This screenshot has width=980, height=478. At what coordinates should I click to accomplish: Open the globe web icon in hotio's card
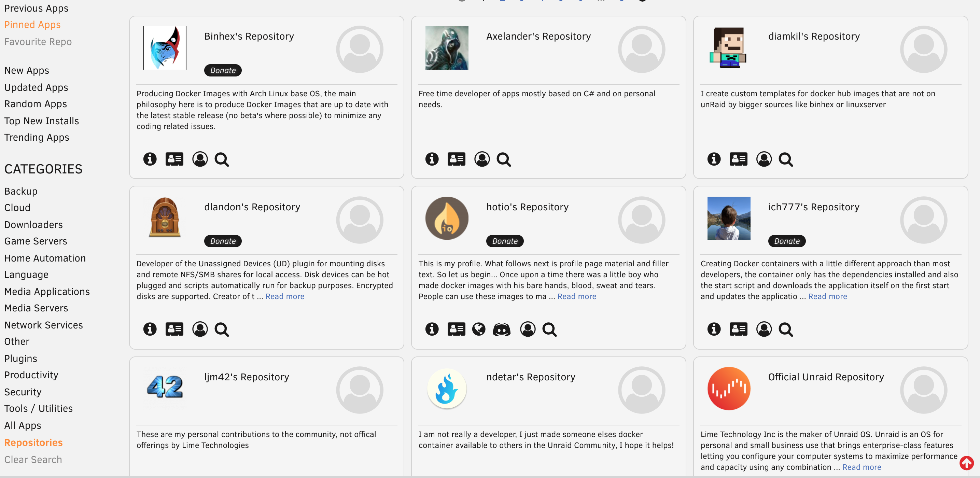pyautogui.click(x=479, y=329)
